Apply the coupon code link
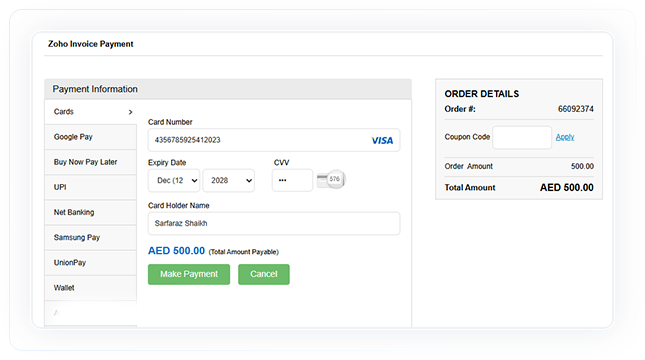The height and width of the screenshot is (360, 645). (x=565, y=137)
